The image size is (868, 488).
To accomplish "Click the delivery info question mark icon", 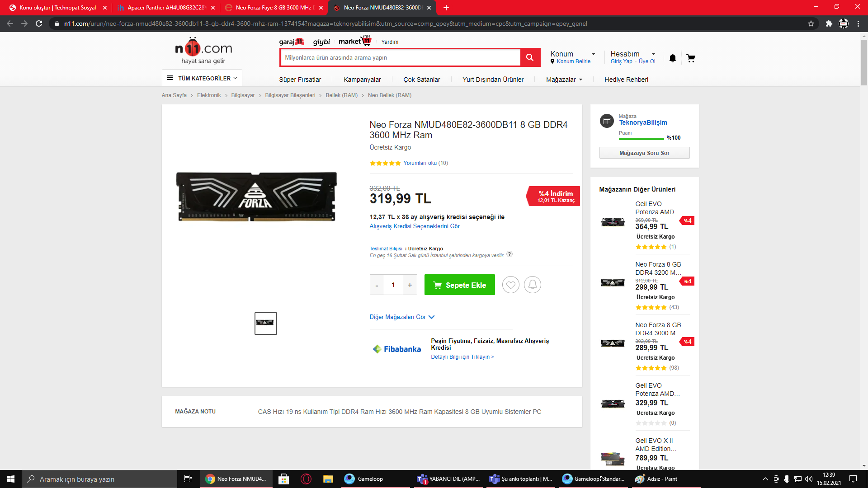I will click(509, 254).
